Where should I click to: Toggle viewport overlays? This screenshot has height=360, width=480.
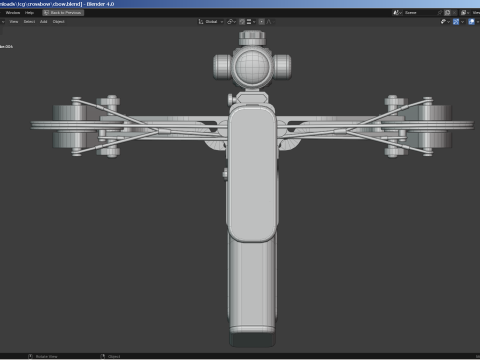(x=471, y=22)
